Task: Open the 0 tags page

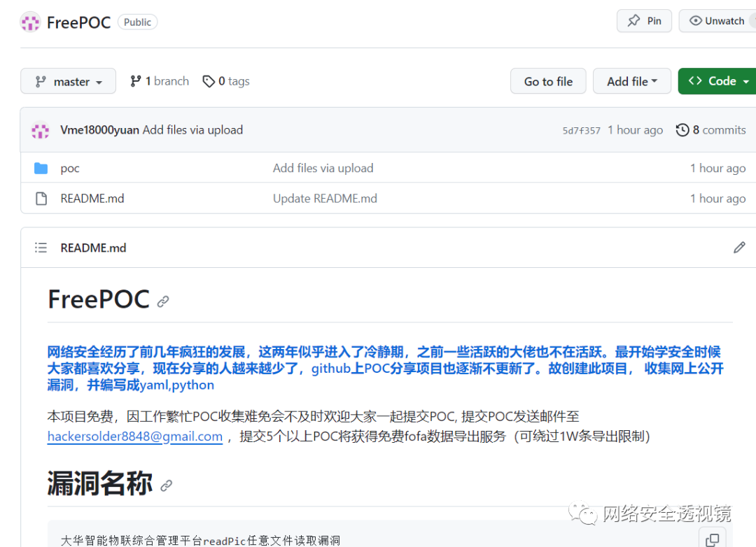Action: (226, 81)
